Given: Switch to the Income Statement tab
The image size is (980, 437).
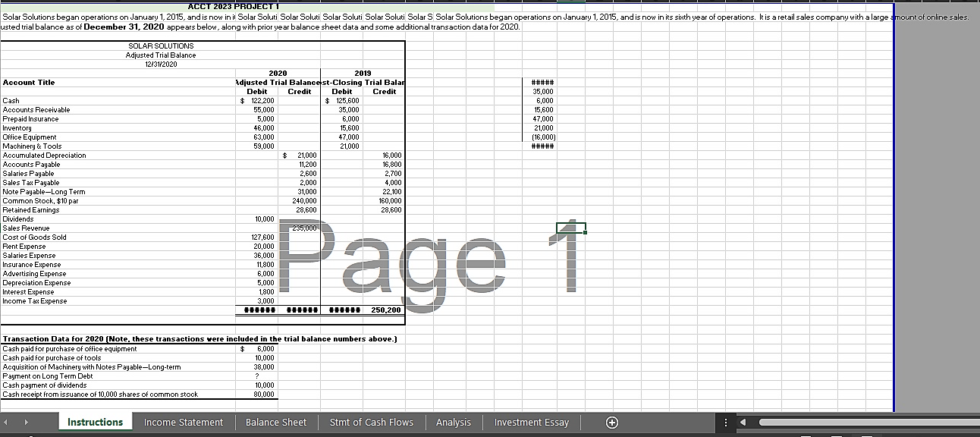Looking at the screenshot, I should pos(184,422).
